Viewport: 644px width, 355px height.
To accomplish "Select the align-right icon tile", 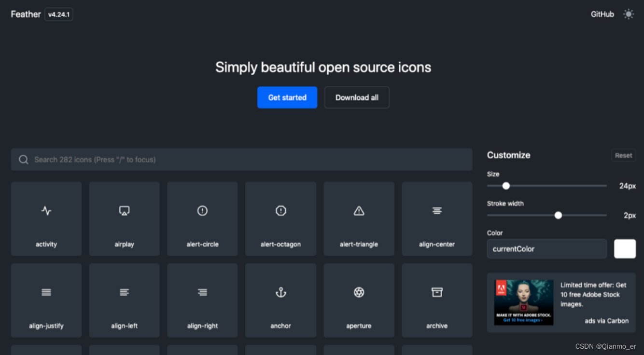I will 202,300.
